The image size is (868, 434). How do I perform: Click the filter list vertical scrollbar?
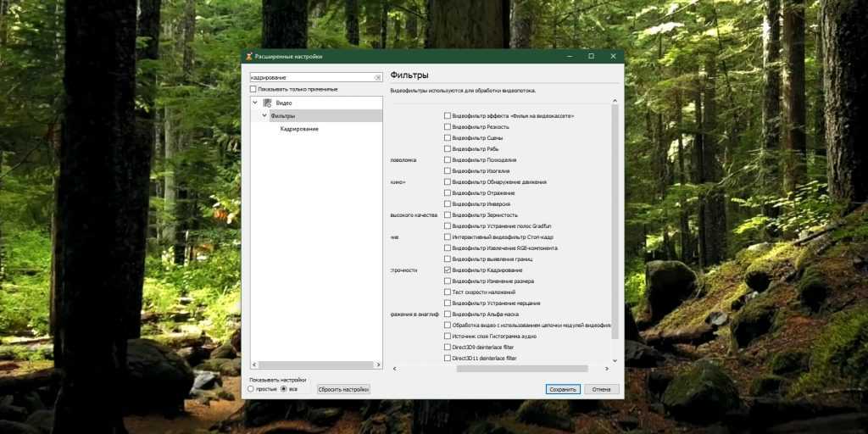pos(615,212)
